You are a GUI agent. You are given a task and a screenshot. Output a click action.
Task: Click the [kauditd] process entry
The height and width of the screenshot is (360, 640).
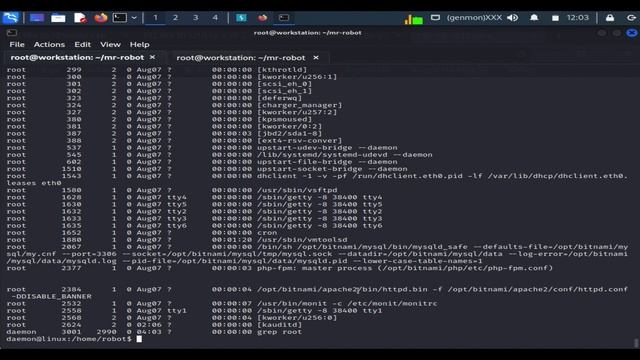point(280,325)
